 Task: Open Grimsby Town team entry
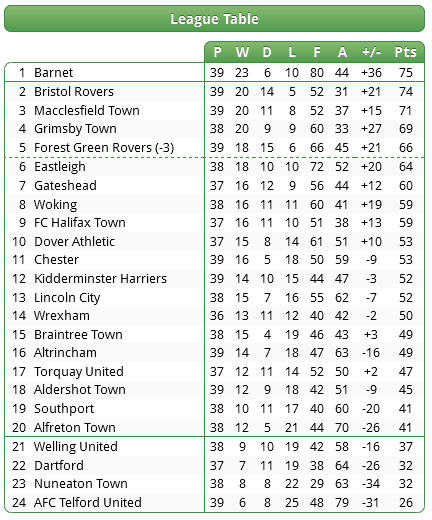(x=75, y=129)
